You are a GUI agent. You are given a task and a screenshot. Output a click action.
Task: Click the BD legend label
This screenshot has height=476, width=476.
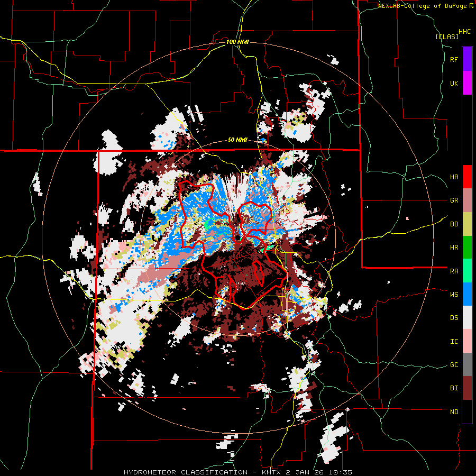454,224
